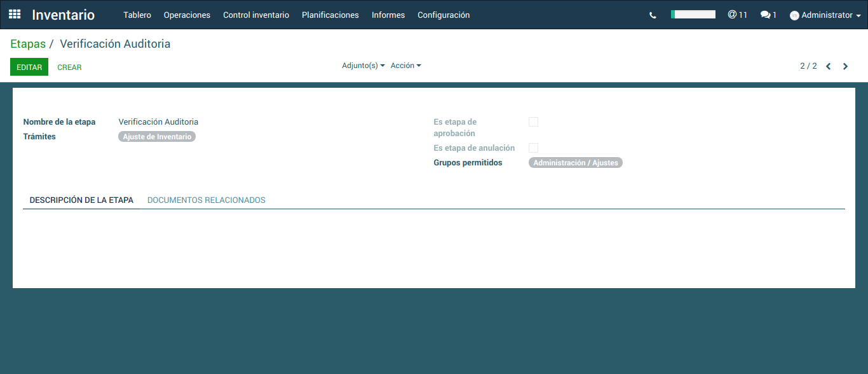This screenshot has height=374, width=868.
Task: Select the Descripción de la Etapa tab
Action: click(x=81, y=200)
